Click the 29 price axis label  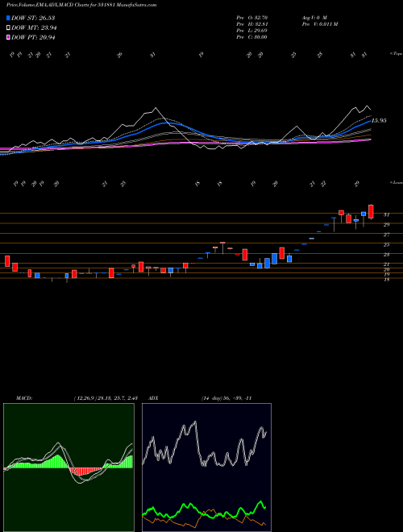(x=386, y=224)
